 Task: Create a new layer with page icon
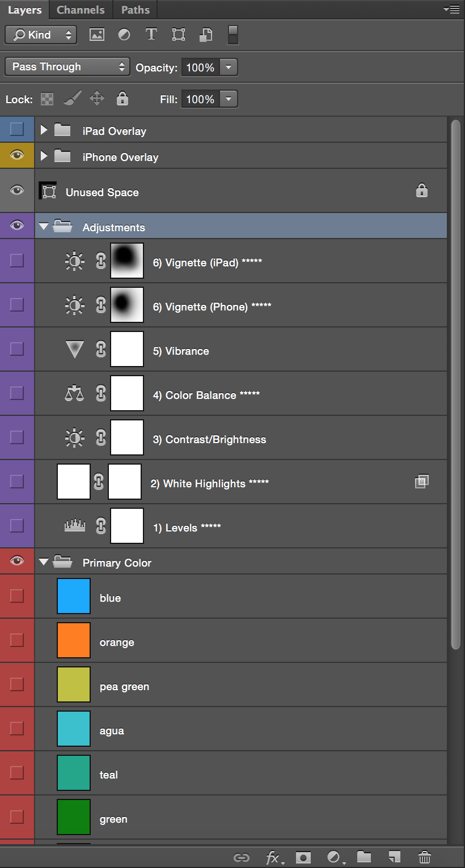coord(394,857)
